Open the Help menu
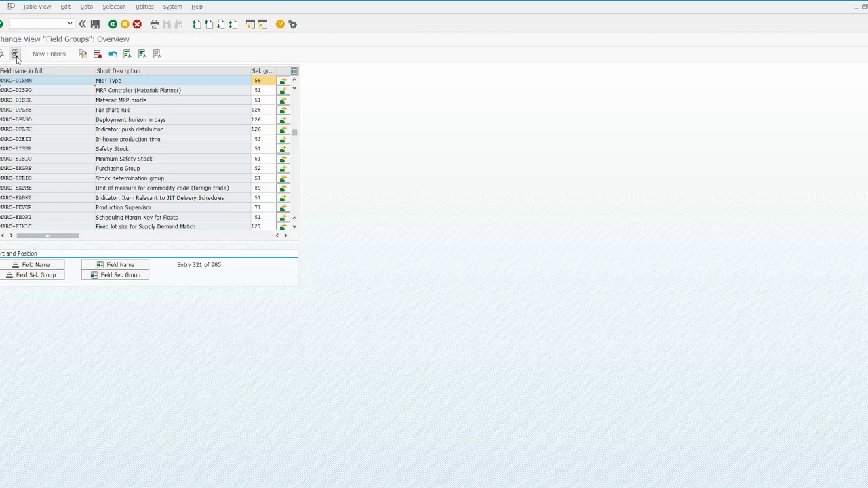The image size is (868, 488). [197, 7]
